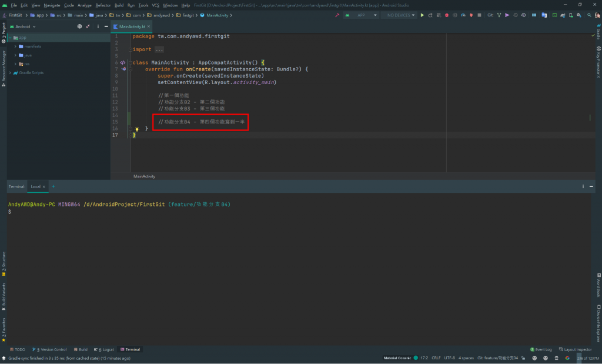Click the memory indicator 236 of 1237M
This screenshot has height=364, width=602.
click(588, 358)
